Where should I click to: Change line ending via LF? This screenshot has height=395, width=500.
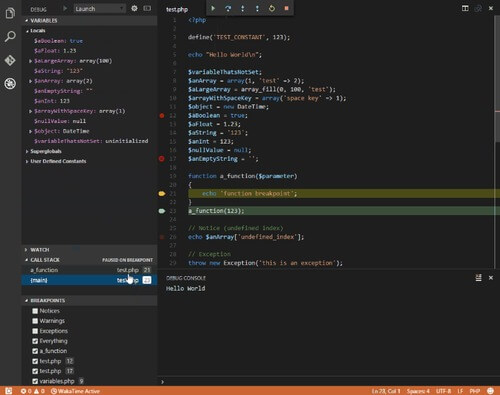coord(460,391)
